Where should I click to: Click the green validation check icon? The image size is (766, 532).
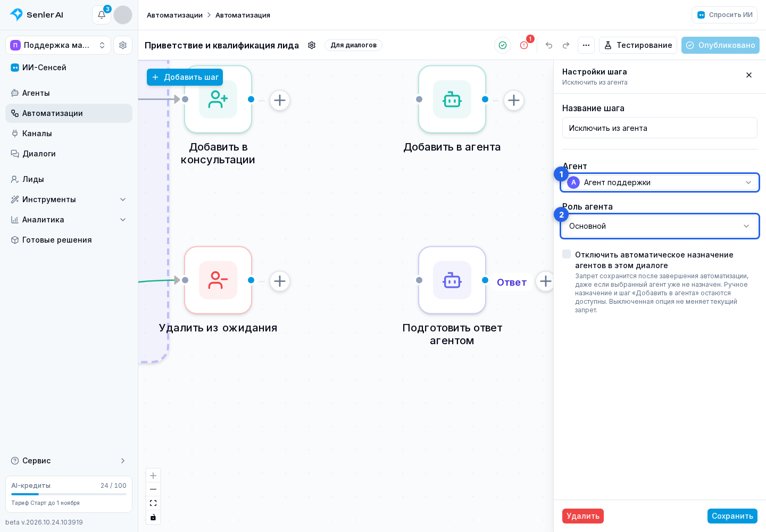click(503, 45)
